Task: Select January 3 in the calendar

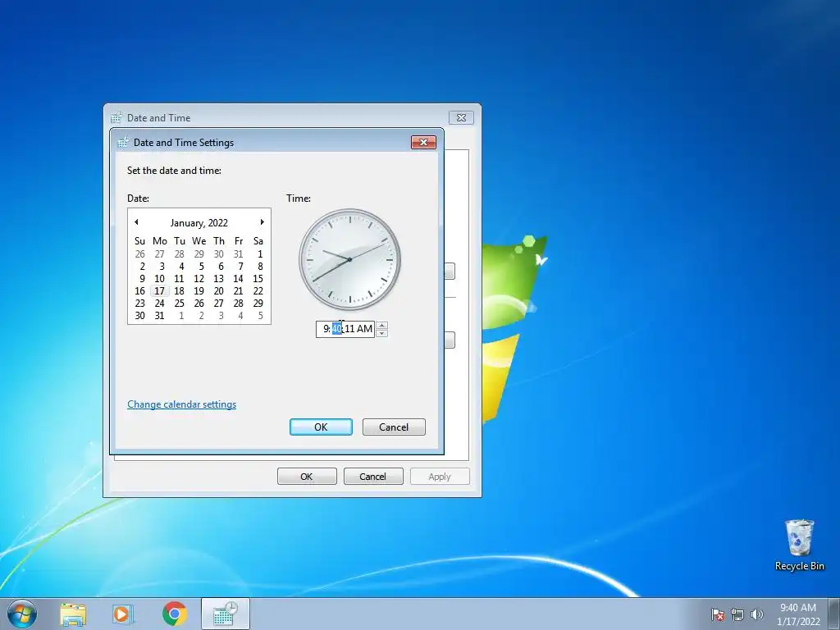Action: tap(162, 267)
